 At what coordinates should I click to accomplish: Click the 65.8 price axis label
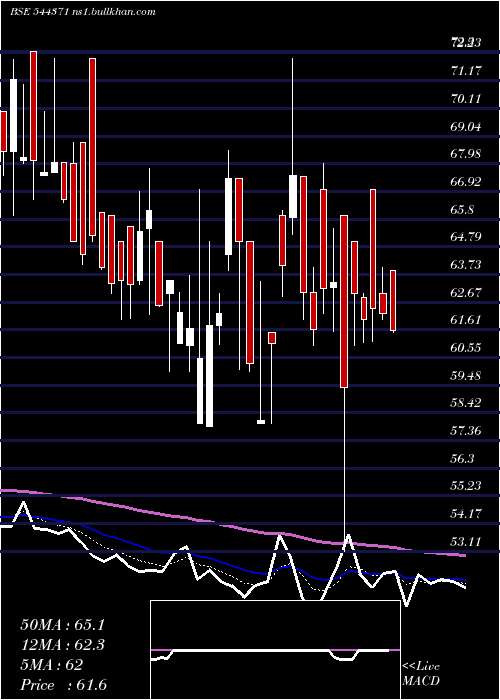[x=462, y=209]
